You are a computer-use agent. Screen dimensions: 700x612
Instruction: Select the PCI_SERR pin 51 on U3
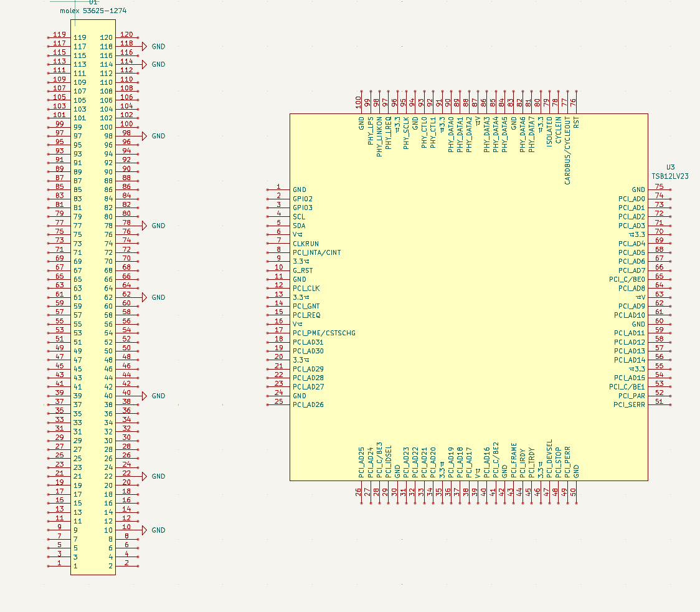point(660,405)
